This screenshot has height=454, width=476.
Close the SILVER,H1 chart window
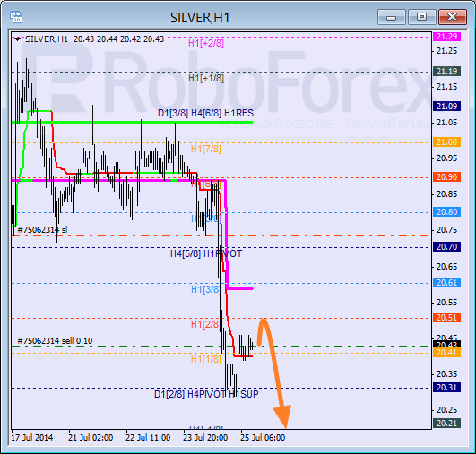(x=453, y=17)
